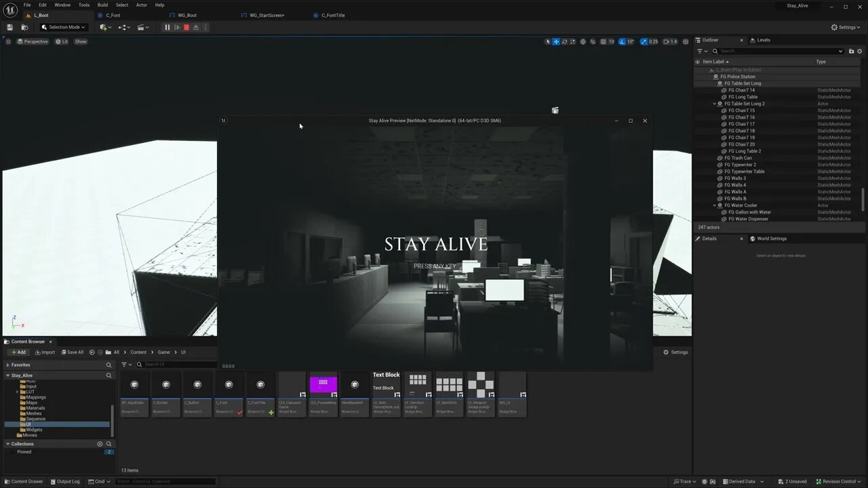868x488 pixels.
Task: Search the Stay_Alive folder tree
Action: pos(108,375)
